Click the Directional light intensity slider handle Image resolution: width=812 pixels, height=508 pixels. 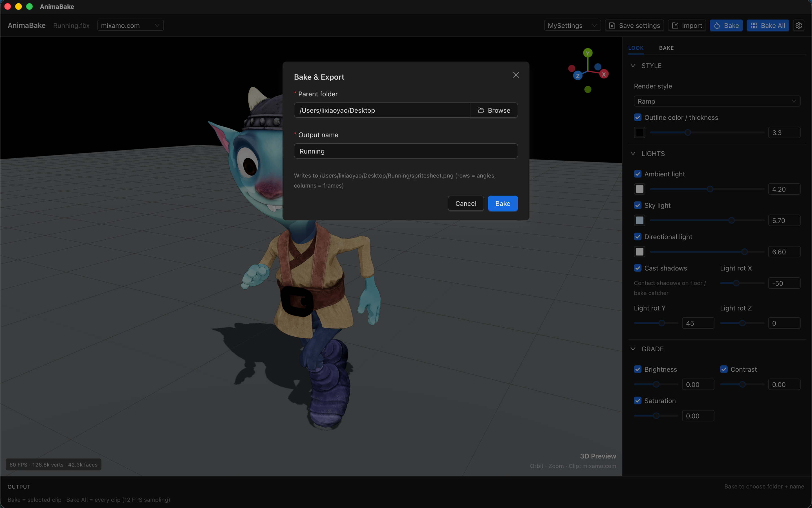[x=745, y=252]
